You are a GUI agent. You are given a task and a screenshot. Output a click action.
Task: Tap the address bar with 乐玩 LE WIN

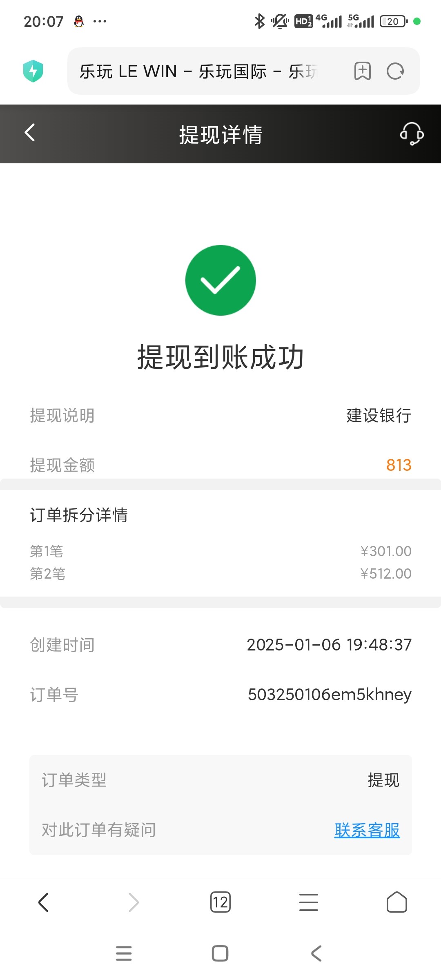pyautogui.click(x=204, y=71)
